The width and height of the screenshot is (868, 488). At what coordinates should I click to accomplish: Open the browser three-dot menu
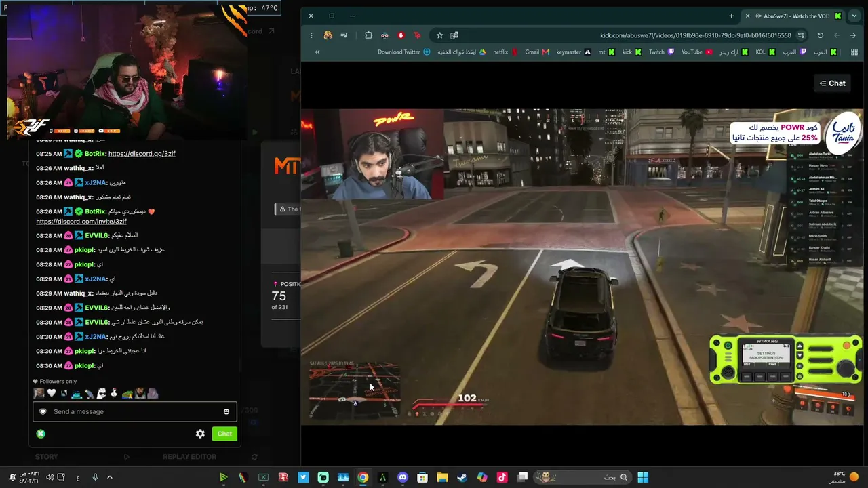point(311,35)
